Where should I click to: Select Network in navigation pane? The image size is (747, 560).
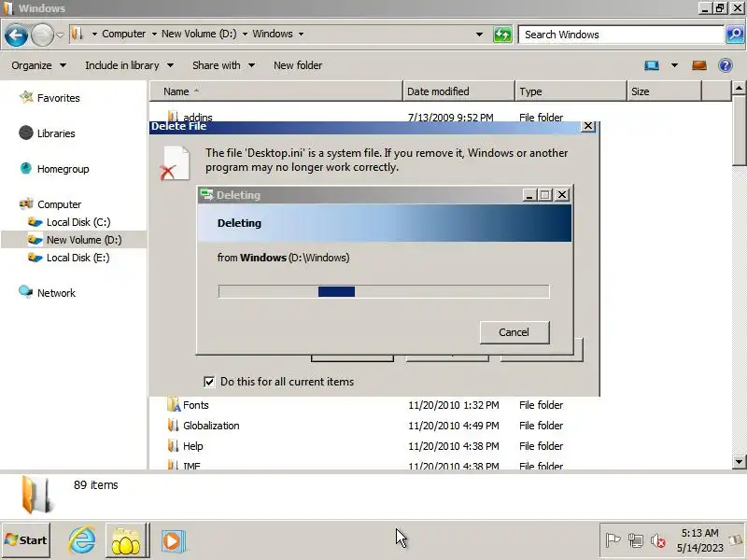pos(56,293)
